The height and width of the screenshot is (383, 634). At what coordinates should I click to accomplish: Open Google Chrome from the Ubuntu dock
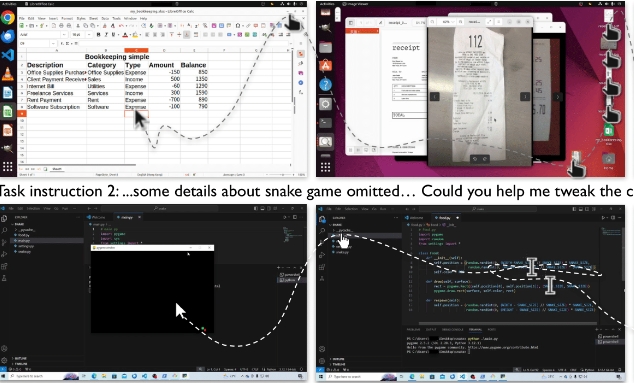tap(8, 17)
